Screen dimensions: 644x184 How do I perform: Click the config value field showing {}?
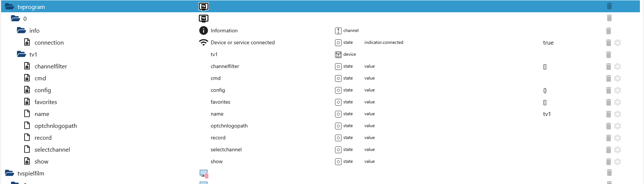[x=545, y=90]
